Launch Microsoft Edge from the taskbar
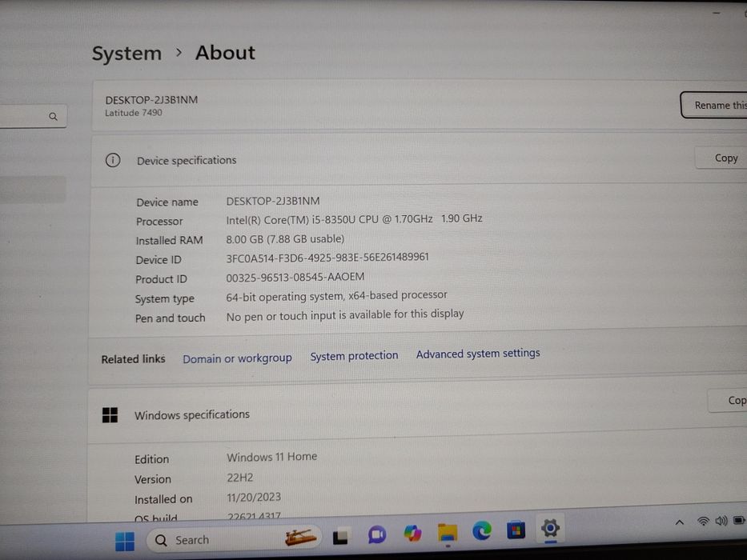Screen dimensions: 747x560 (482, 530)
